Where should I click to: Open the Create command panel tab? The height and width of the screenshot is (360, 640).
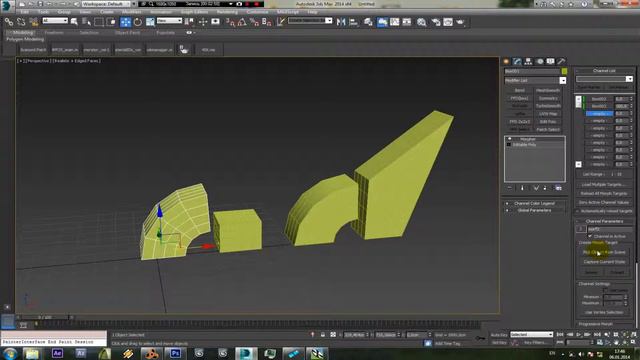[507, 61]
